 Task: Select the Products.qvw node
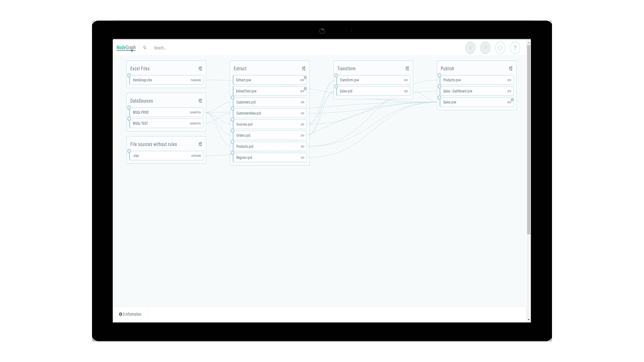click(477, 80)
